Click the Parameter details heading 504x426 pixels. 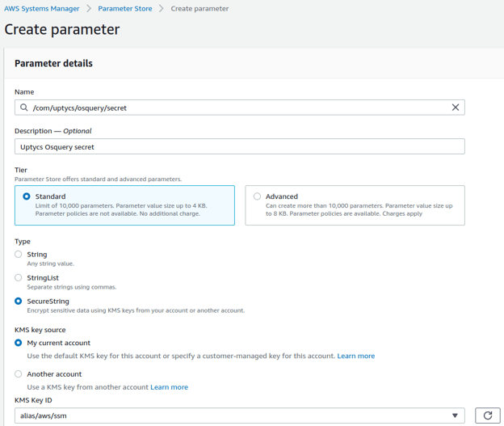click(x=53, y=63)
